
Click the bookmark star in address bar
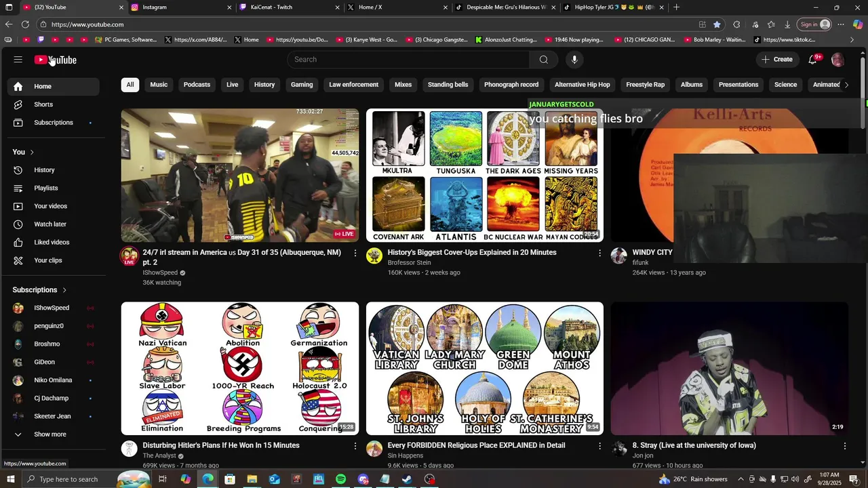click(717, 24)
